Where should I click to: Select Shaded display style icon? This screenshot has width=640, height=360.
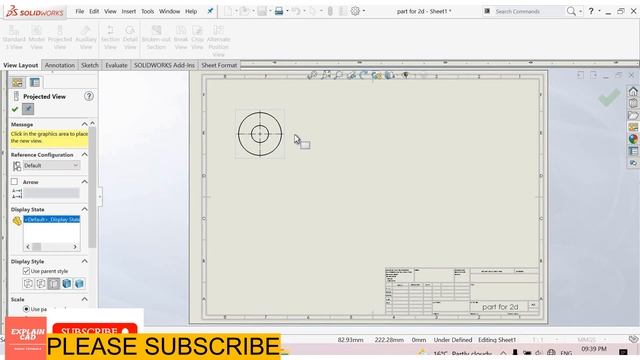(79, 283)
